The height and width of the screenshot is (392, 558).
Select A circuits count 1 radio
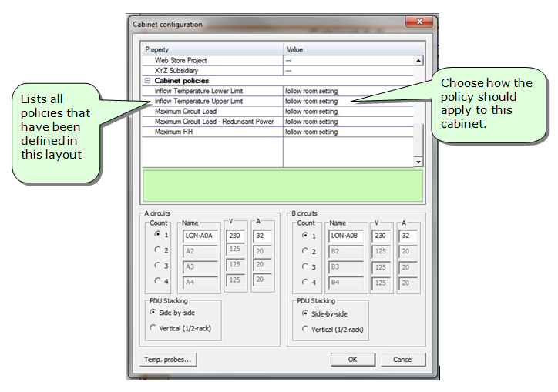(157, 235)
